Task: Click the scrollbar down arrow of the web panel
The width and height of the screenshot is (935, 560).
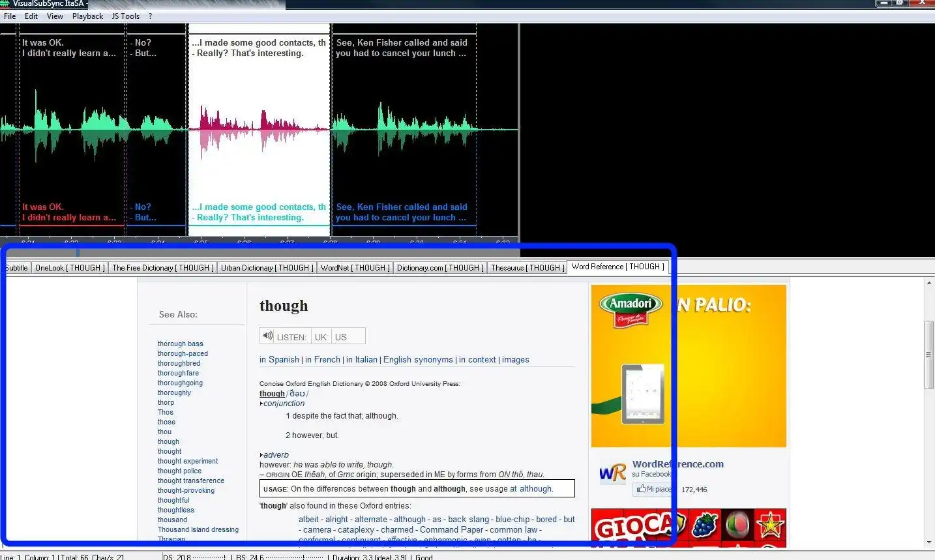Action: click(x=929, y=542)
